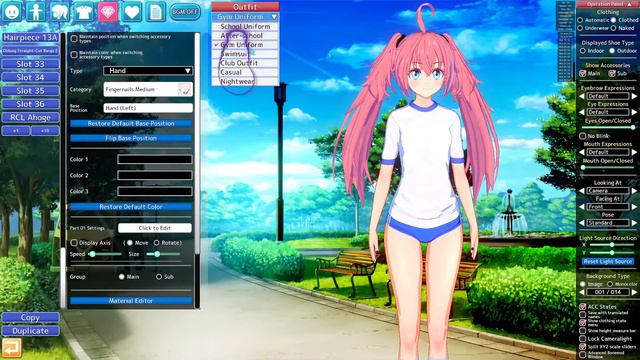Previous Mouth Expressions arrow

[582, 152]
